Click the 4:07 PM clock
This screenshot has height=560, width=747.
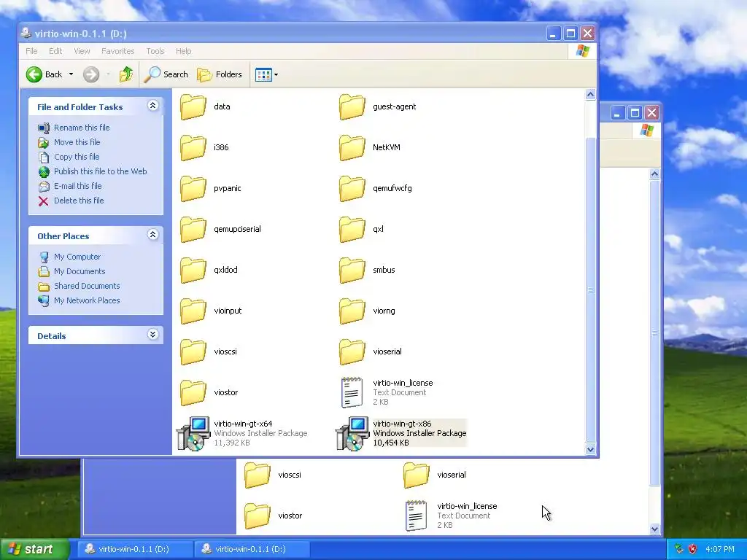coord(720,549)
